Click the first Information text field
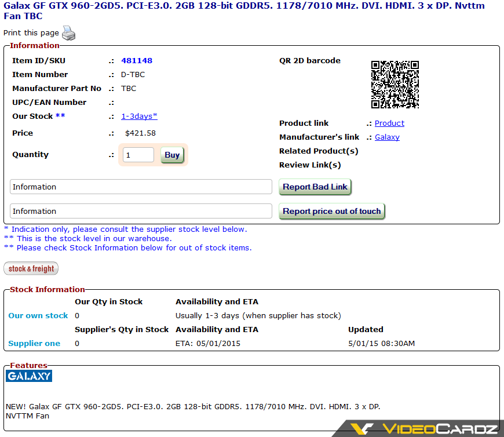504x437 pixels. 141,187
